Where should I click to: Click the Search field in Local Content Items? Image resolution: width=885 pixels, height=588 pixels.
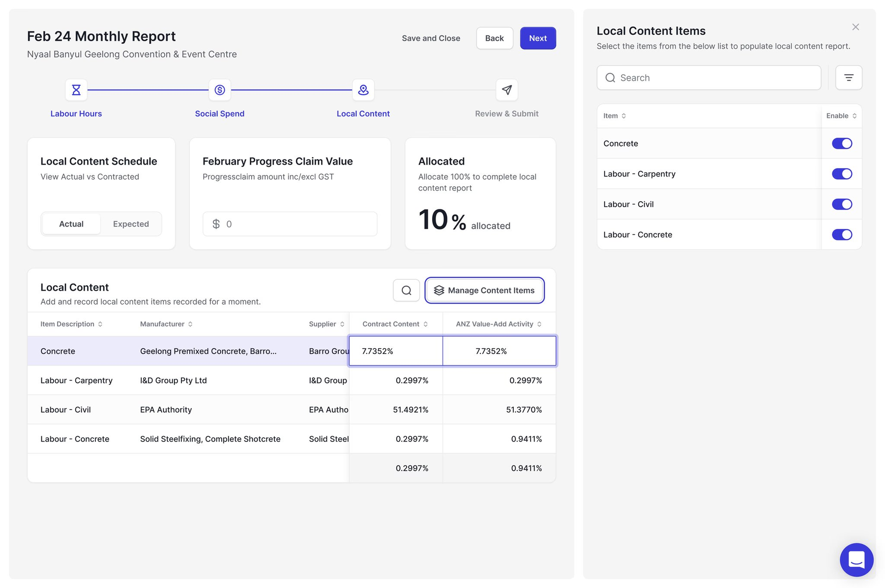709,78
